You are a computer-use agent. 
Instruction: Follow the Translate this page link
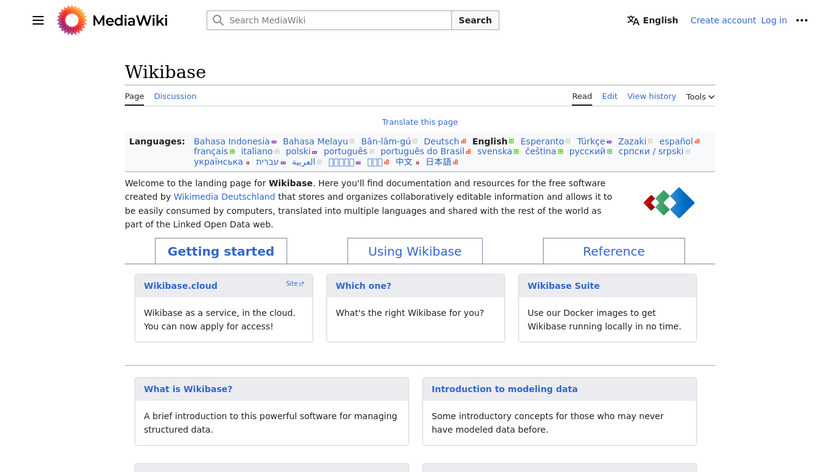419,122
